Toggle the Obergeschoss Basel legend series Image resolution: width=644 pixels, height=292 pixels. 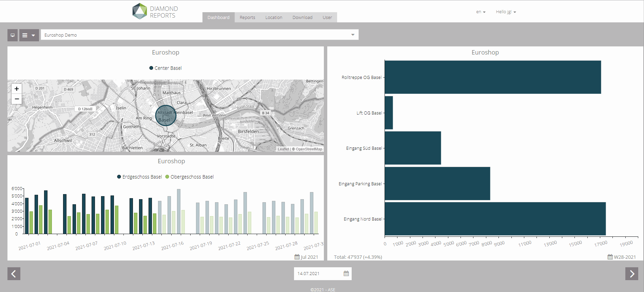pos(189,177)
